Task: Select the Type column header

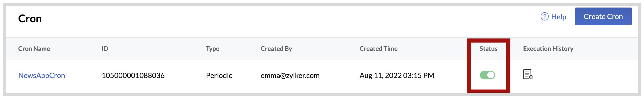Action: coord(213,49)
